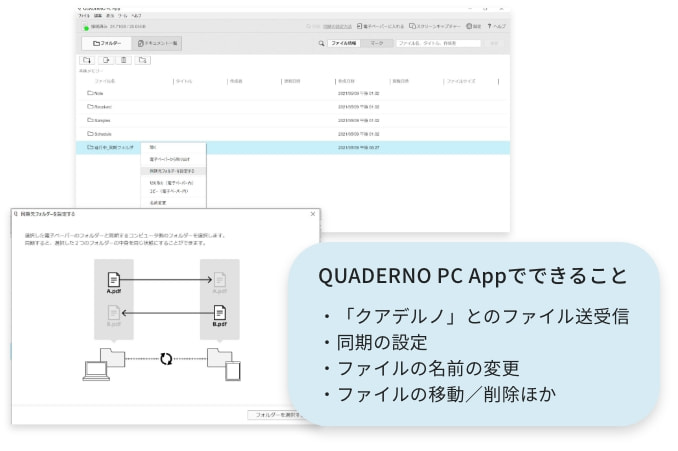Screen dimensions: 678x451
Task: Click the move-to-folder toolbar icon
Action: coord(143,61)
